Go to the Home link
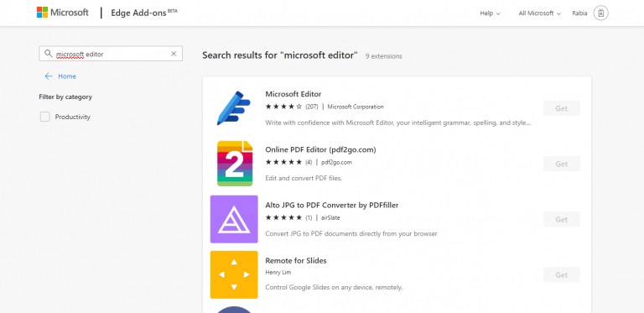The width and height of the screenshot is (644, 313). tap(67, 76)
